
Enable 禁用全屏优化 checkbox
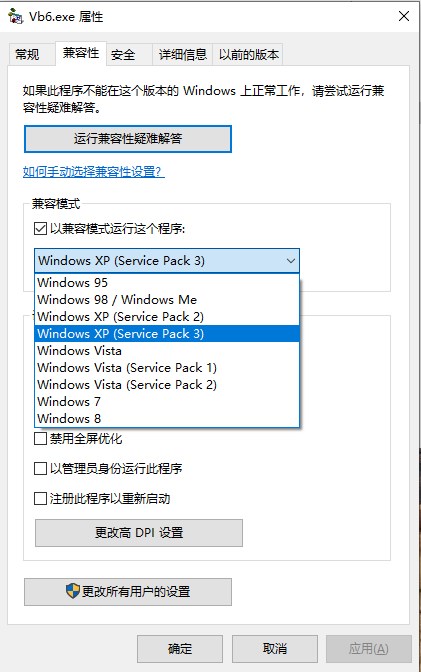[40, 438]
